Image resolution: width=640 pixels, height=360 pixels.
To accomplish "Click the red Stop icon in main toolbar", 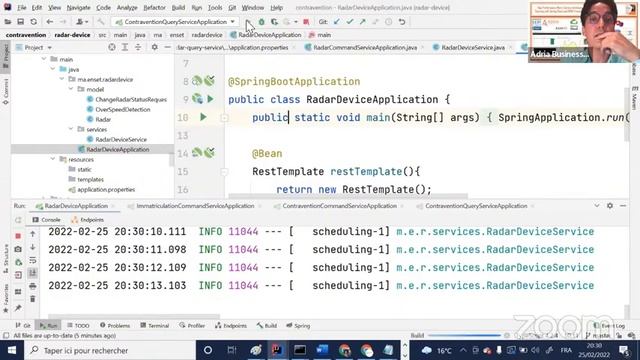I will click(x=306, y=22).
